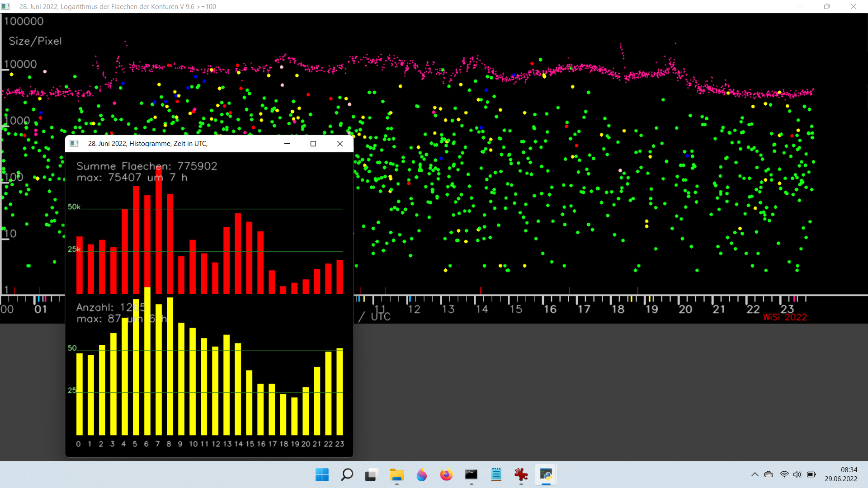Minimize the Histogramme window
The width and height of the screenshot is (868, 488).
[287, 144]
